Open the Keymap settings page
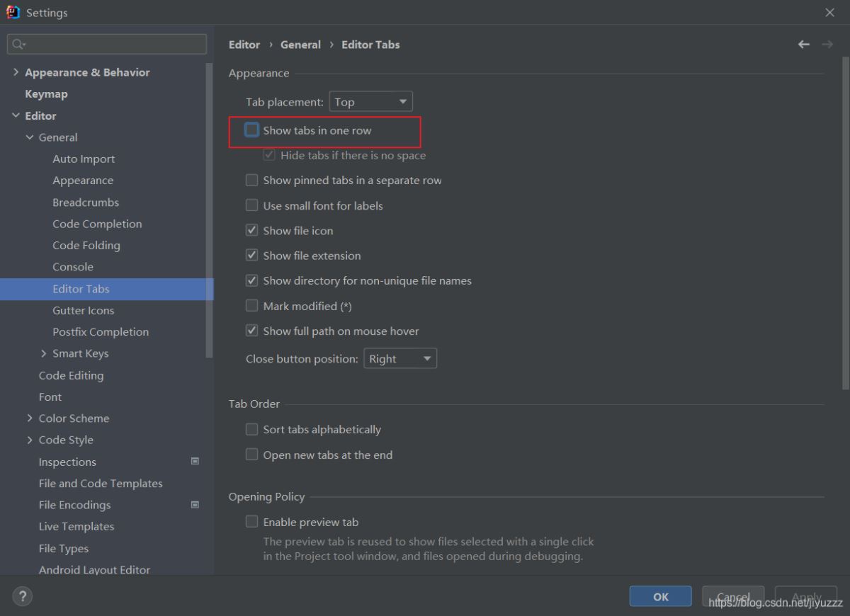 click(46, 94)
